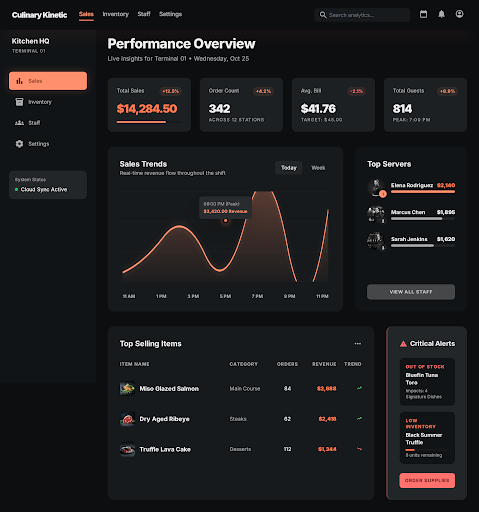This screenshot has height=512, width=479.
Task: Click the Truffle Lava Cake item name
Action: point(165,449)
